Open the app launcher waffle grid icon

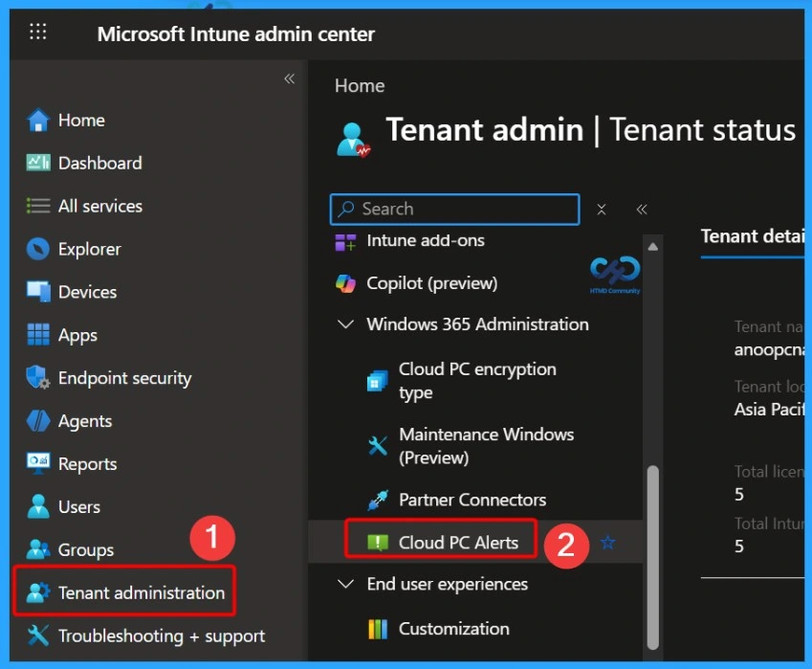click(38, 33)
